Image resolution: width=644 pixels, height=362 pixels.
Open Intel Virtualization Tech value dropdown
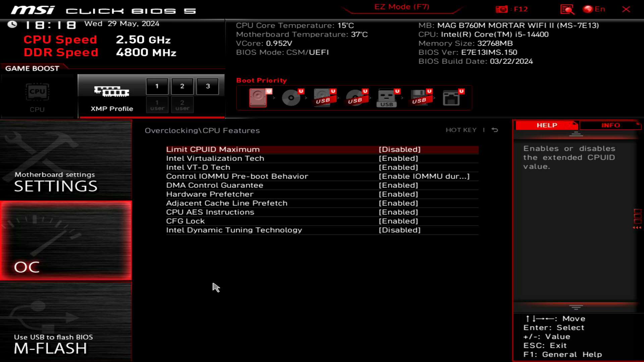[x=398, y=159]
